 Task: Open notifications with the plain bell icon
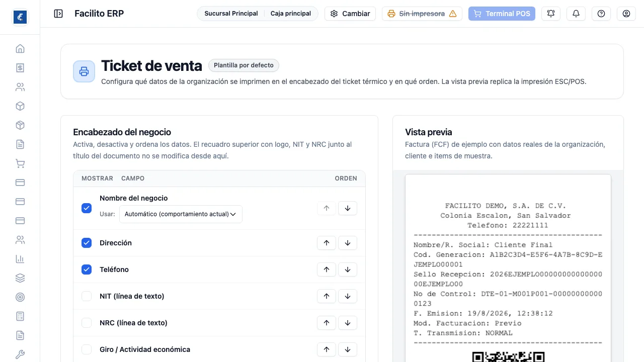click(x=576, y=14)
